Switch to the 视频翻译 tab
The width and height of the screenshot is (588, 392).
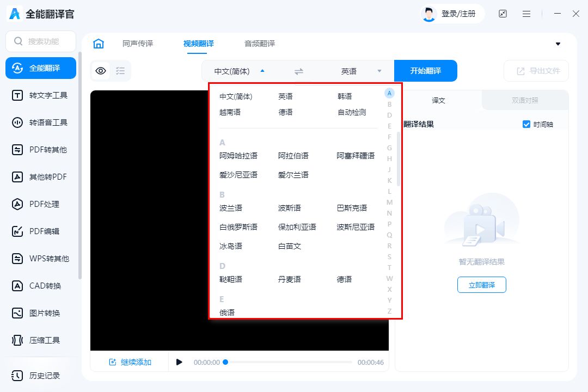[198, 44]
